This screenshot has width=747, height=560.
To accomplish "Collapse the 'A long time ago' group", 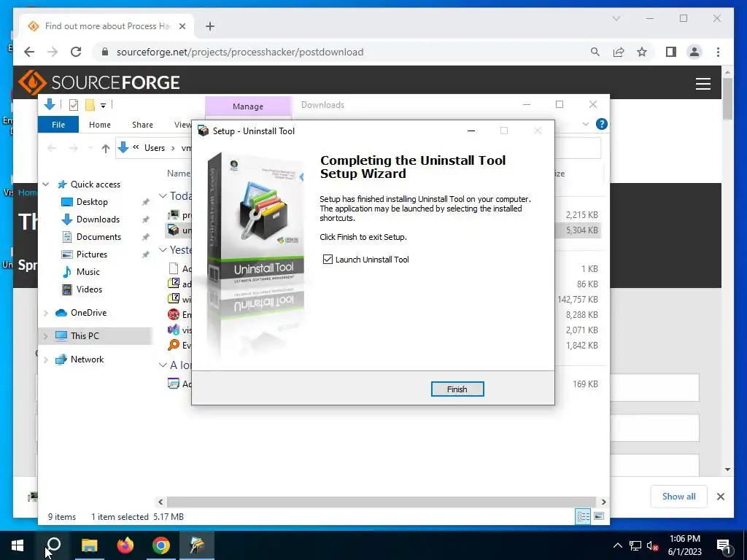I will (163, 365).
